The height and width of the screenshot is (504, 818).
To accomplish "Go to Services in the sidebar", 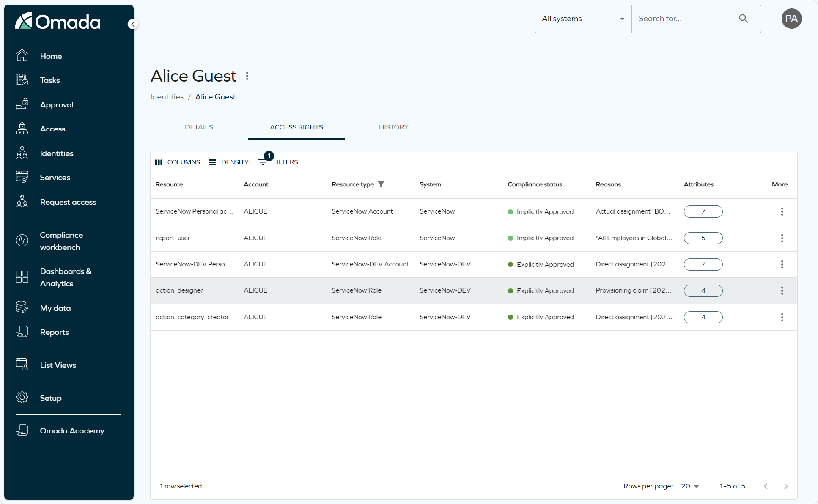I will point(55,177).
